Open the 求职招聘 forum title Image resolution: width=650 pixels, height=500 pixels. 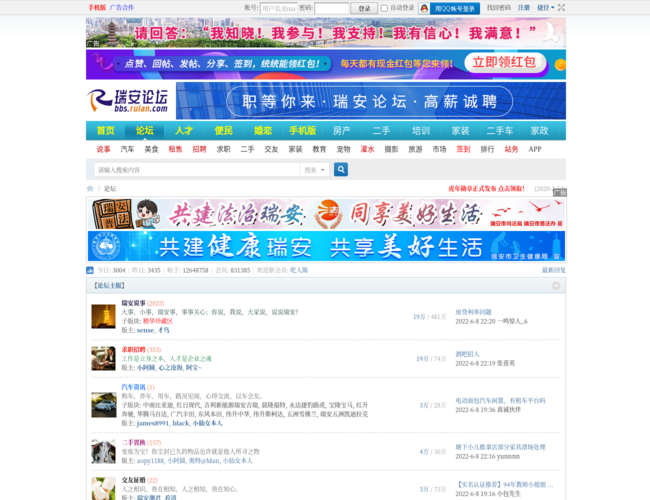click(133, 350)
